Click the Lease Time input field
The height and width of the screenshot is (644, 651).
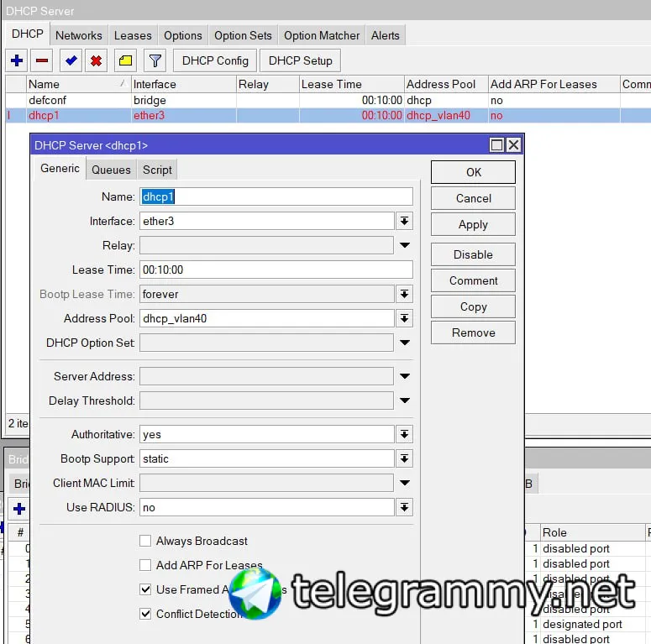click(x=276, y=270)
